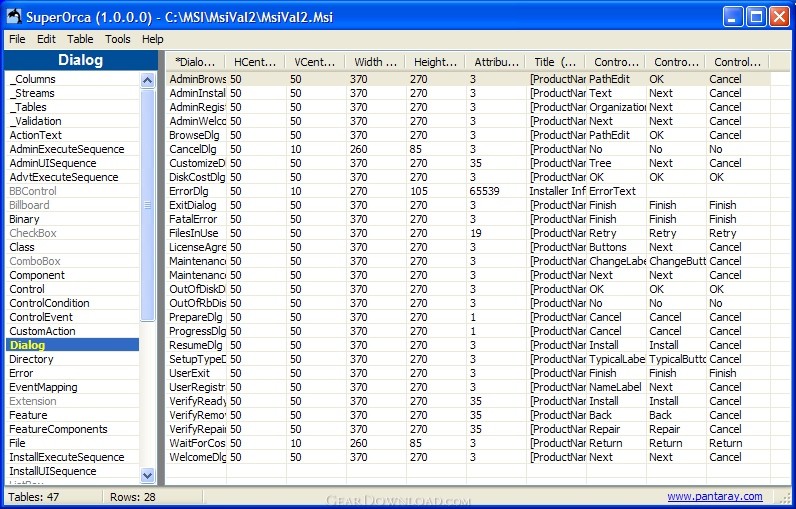Click the SuperOrca app icon in title bar

click(x=14, y=16)
